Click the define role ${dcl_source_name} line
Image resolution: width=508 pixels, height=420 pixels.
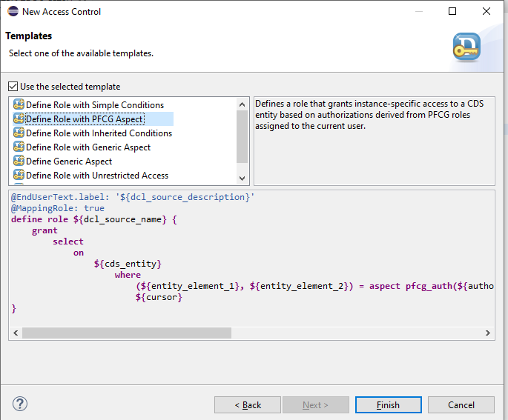[x=94, y=219]
